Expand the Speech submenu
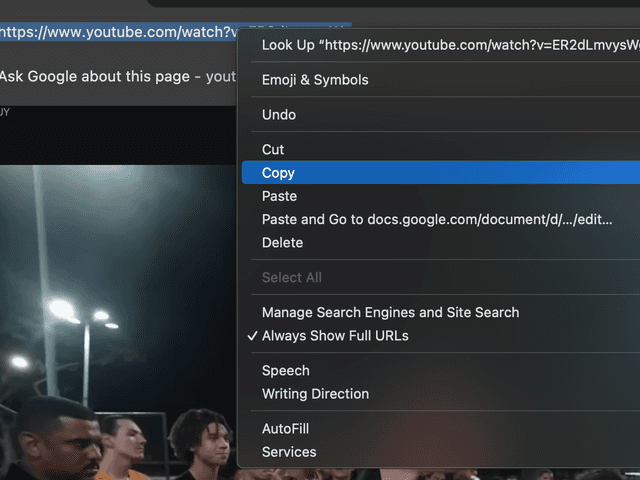Image resolution: width=640 pixels, height=480 pixels. point(441,371)
